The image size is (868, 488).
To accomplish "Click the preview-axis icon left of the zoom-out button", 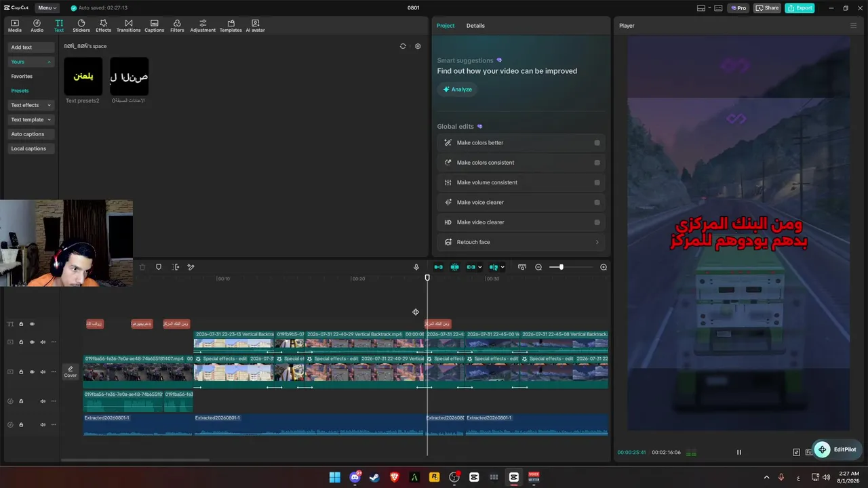I will (522, 267).
